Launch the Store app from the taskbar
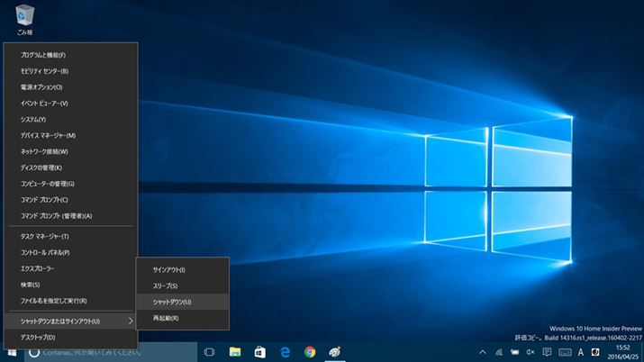Image resolution: width=644 pixels, height=362 pixels. [259, 352]
